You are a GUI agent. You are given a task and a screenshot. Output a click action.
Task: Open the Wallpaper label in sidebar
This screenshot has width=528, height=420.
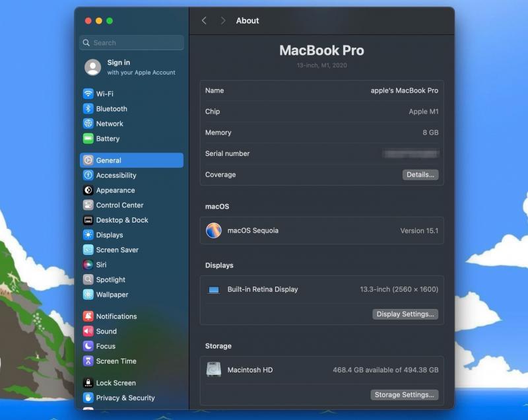[x=112, y=295]
